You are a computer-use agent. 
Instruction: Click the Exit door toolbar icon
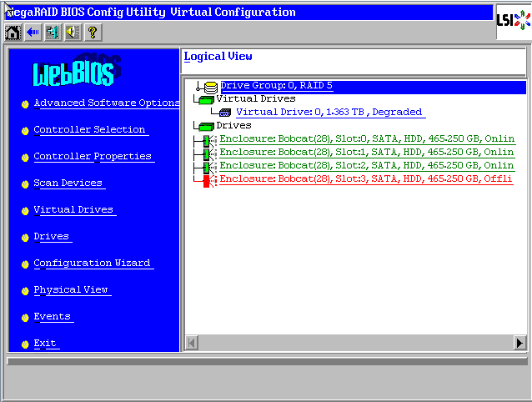coord(53,33)
